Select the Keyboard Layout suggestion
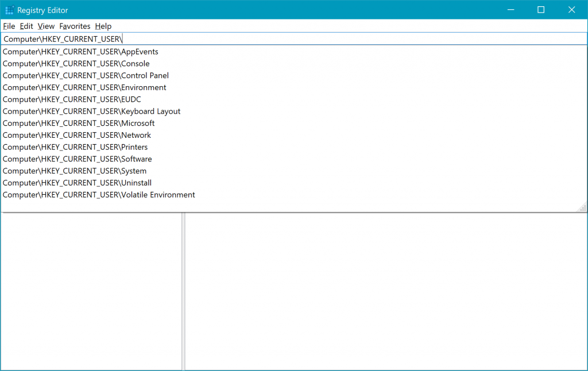The image size is (588, 371). pyautogui.click(x=90, y=111)
